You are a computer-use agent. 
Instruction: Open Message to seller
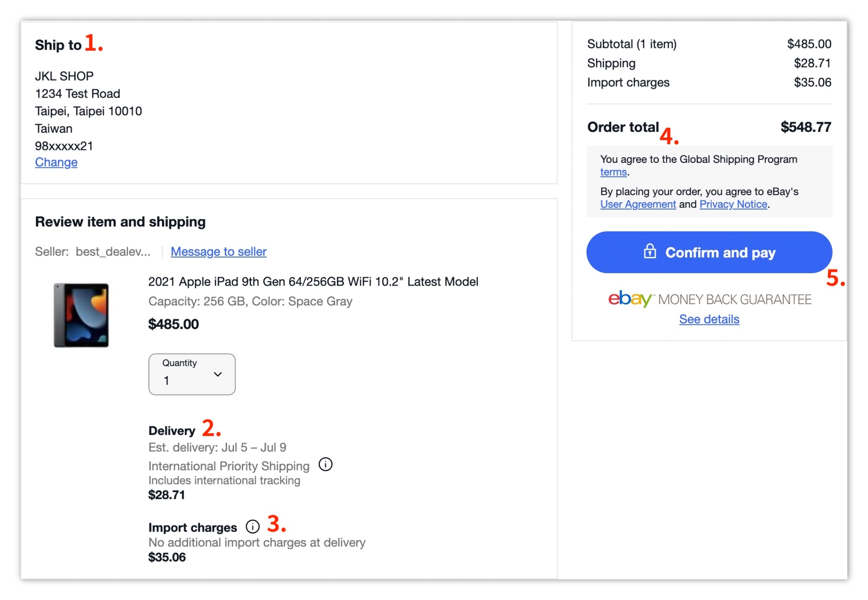click(x=219, y=251)
